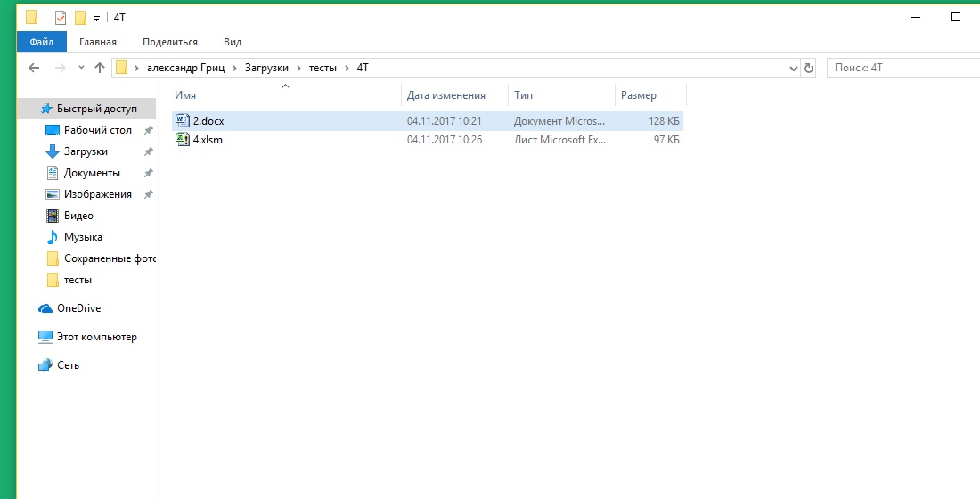Open the address bar history dropdown
The width and height of the screenshot is (980, 499).
794,68
